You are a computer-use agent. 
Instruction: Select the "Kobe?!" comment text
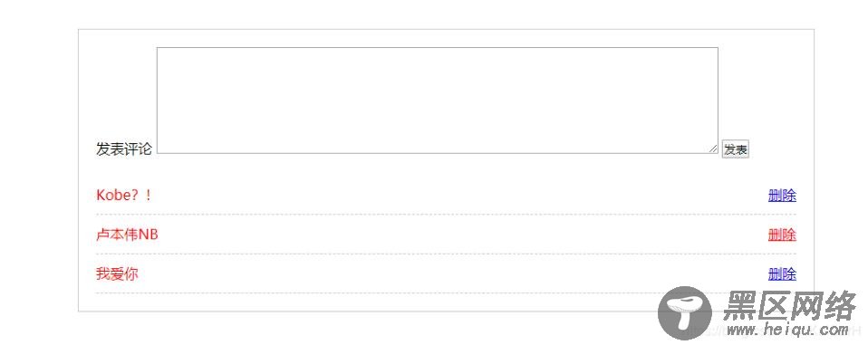tap(124, 196)
